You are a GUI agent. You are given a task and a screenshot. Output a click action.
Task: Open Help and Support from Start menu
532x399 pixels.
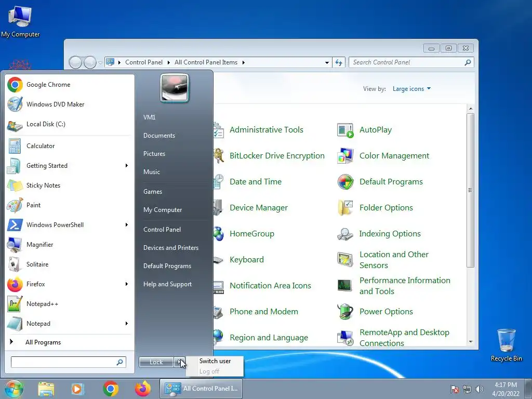pyautogui.click(x=167, y=284)
